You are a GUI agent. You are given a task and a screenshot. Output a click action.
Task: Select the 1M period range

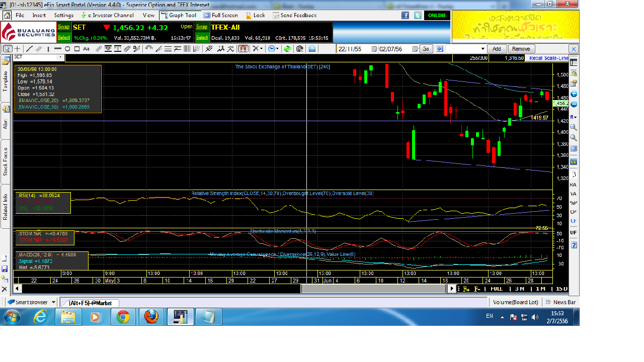point(540,289)
